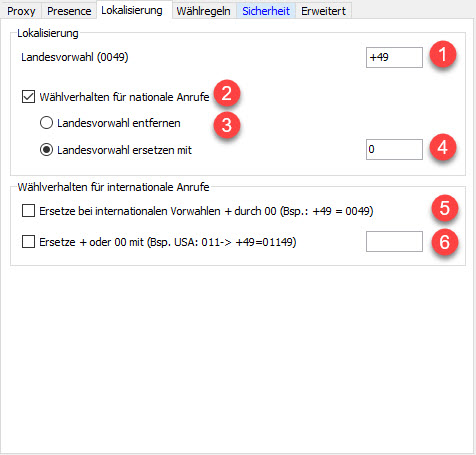Viewport: 476px width, 455px height.
Task: Select Landesvorwahl ersetzen mit radio option
Action: pos(46,150)
